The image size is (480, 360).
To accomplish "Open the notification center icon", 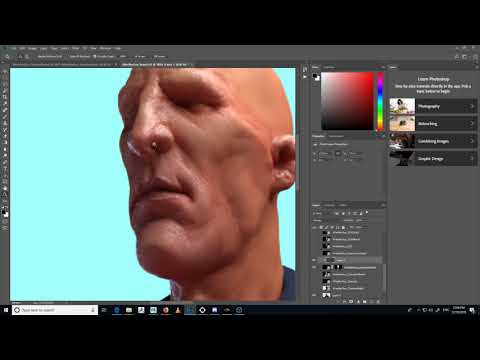I will (x=472, y=310).
